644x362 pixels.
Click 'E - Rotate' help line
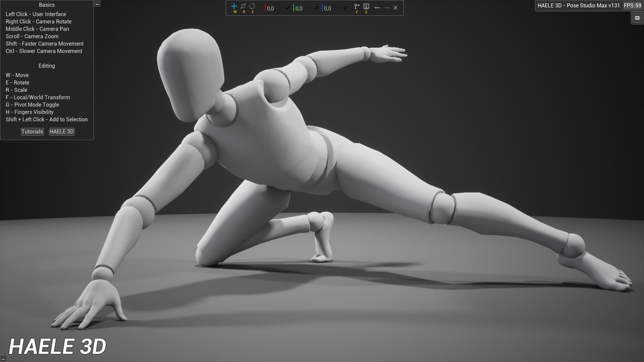point(17,83)
